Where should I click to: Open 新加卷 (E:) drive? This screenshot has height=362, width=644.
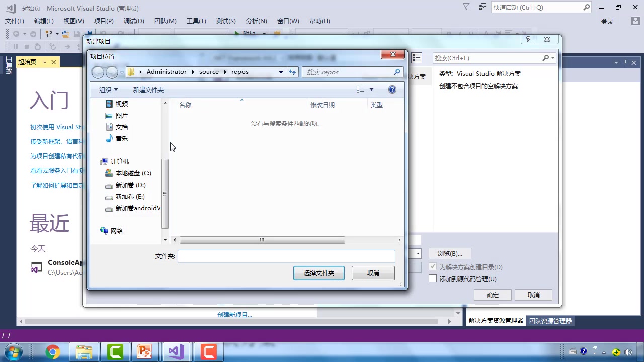click(x=125, y=196)
